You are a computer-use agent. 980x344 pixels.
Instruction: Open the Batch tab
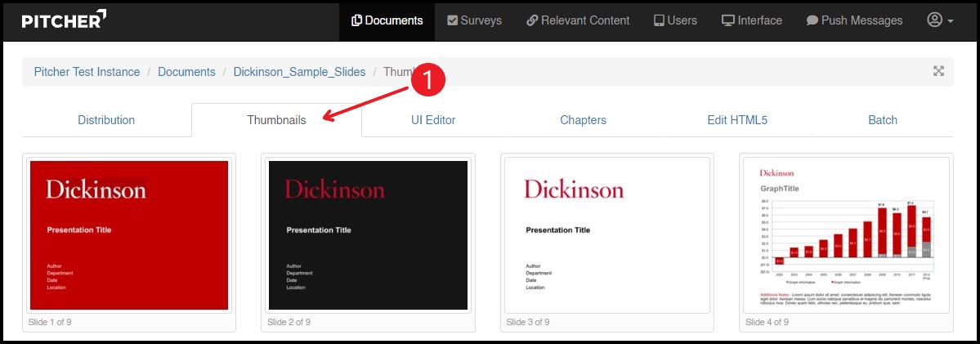point(883,120)
